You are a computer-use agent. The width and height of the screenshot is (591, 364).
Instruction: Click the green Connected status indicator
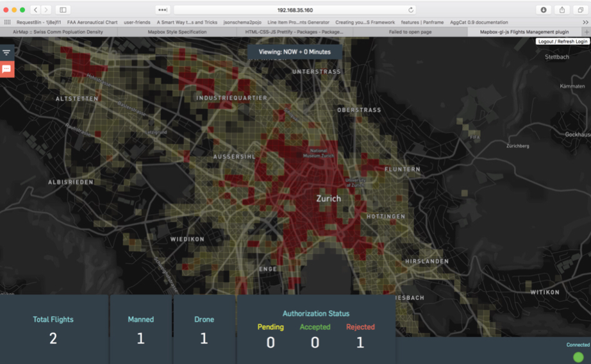pos(578,356)
